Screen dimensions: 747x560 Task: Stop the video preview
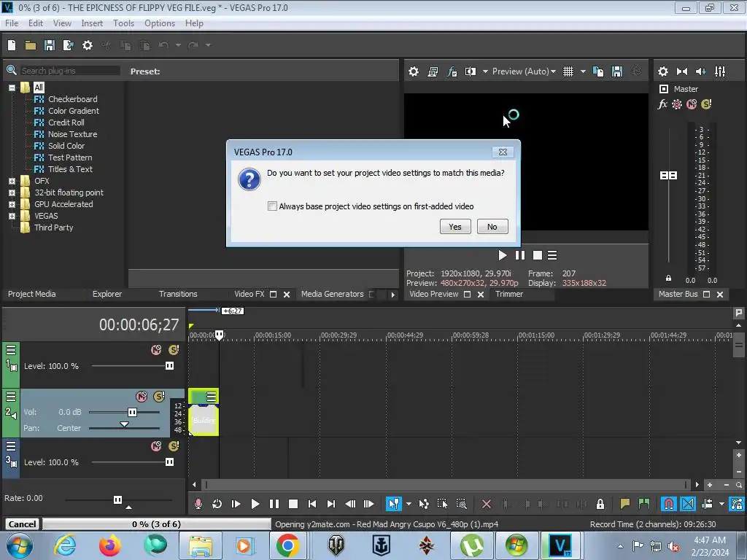click(x=538, y=255)
